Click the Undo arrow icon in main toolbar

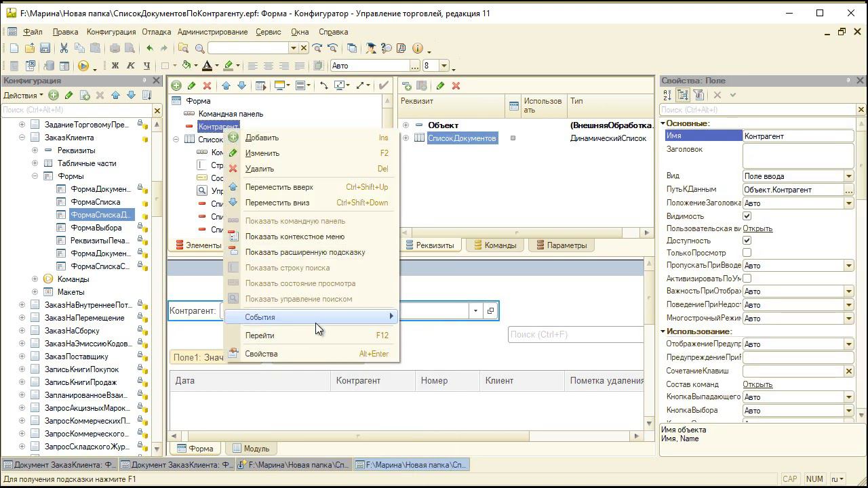(x=149, y=48)
